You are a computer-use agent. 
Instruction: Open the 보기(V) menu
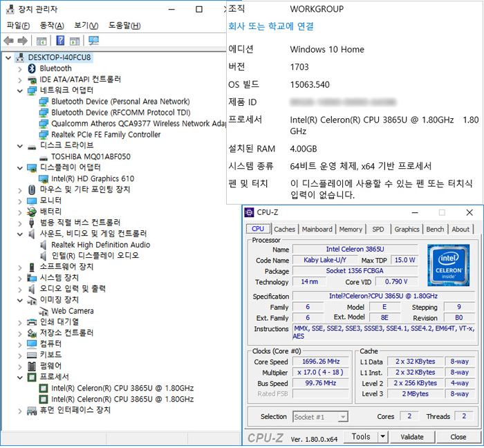click(86, 26)
